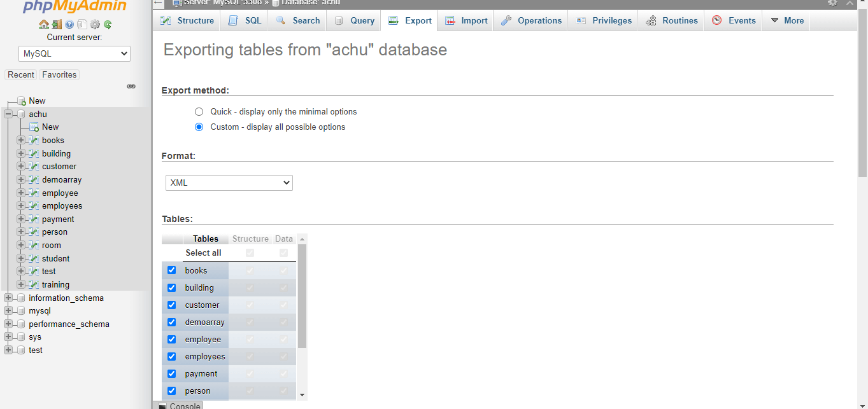Open documentation via the question-mark icon

point(69,24)
